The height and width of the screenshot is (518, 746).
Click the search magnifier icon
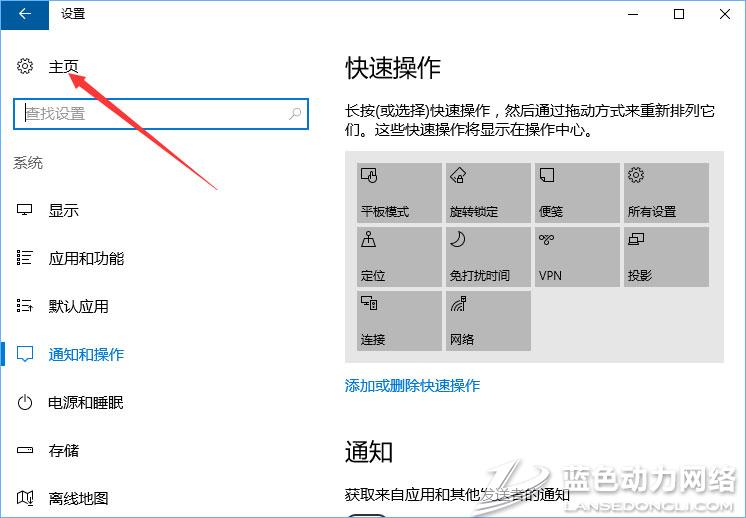[x=295, y=114]
